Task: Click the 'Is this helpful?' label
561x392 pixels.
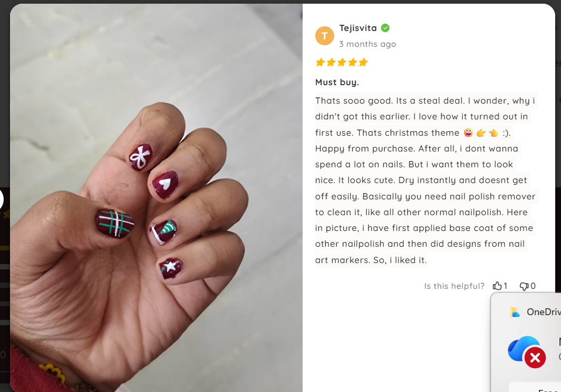Action: [454, 286]
